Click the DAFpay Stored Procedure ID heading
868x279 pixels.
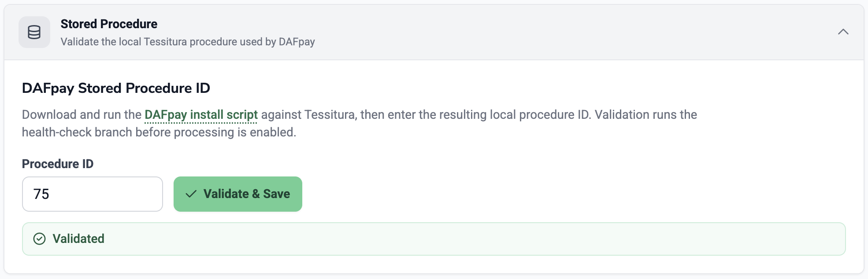click(116, 88)
